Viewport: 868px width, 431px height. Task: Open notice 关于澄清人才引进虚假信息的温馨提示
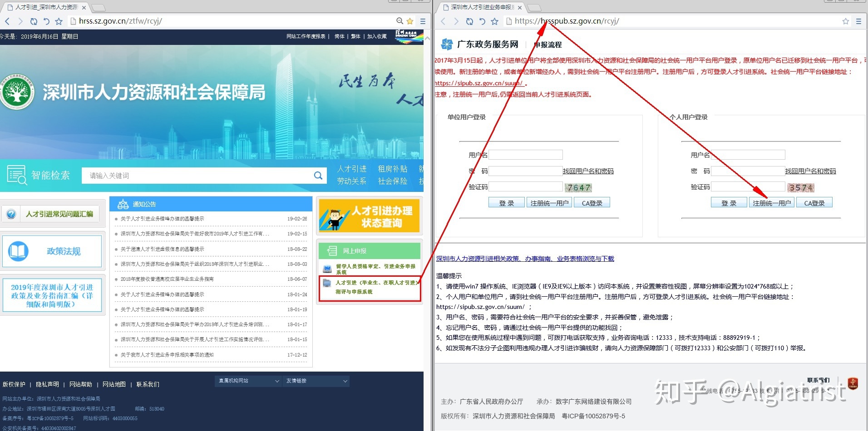coord(162,249)
